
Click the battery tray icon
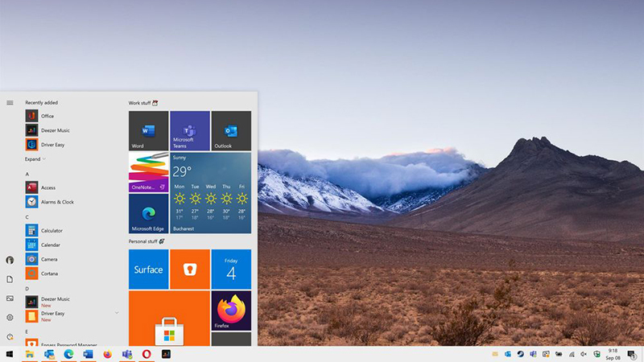559,354
